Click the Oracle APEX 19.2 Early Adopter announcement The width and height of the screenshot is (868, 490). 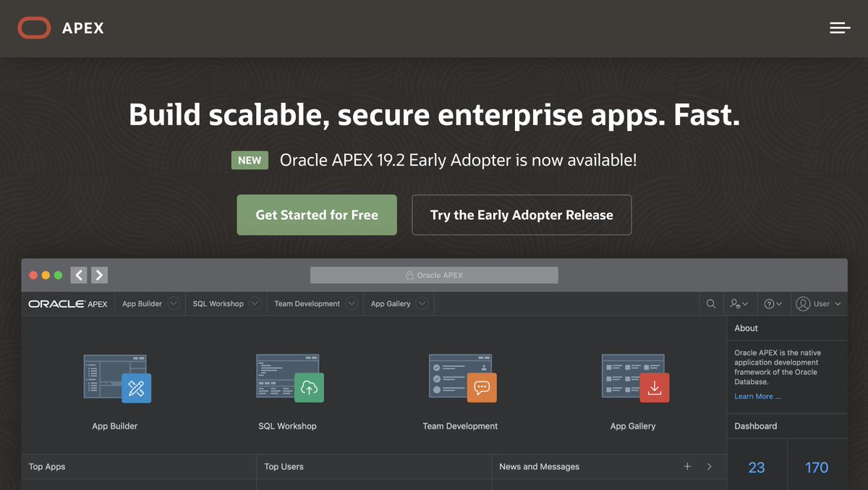pos(459,160)
